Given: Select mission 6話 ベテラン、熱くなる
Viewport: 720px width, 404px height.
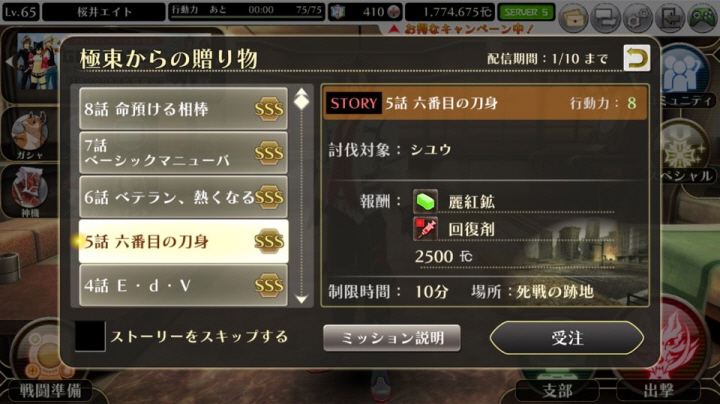Looking at the screenshot, I should point(183,197).
